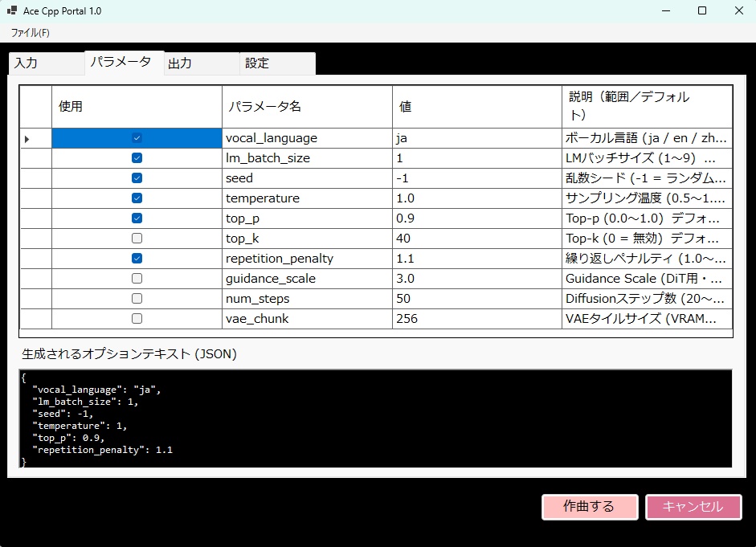The height and width of the screenshot is (547, 756).
Task: Click the パラメータ名 column header
Action: click(x=307, y=107)
